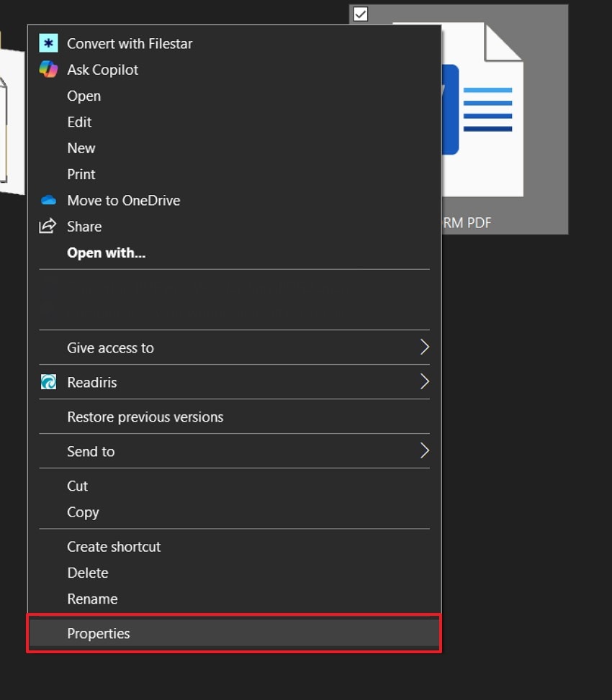Viewport: 612px width, 700px height.
Task: Choose Edit to modify the file
Action: [x=79, y=122]
